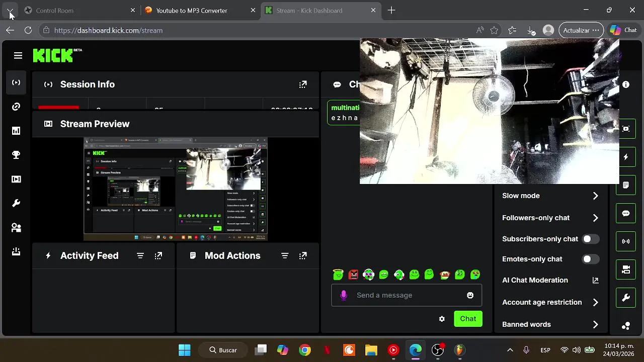Open File Explorer from taskbar
Screen dimensions: 644x362
click(371, 350)
